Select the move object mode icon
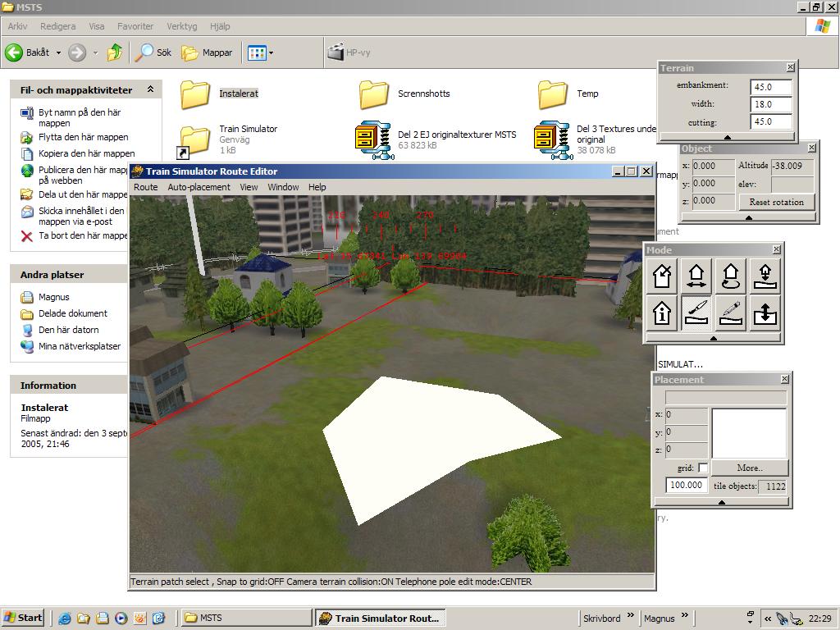 click(696, 276)
